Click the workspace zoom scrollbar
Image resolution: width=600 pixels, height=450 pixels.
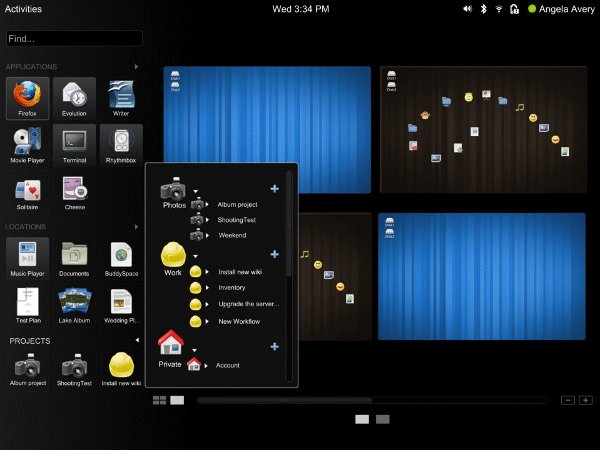[x=372, y=400]
